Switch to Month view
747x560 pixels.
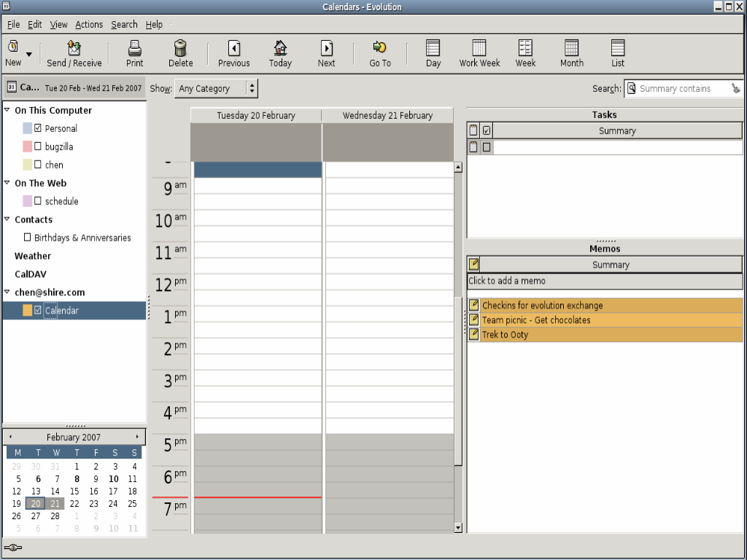pos(571,48)
